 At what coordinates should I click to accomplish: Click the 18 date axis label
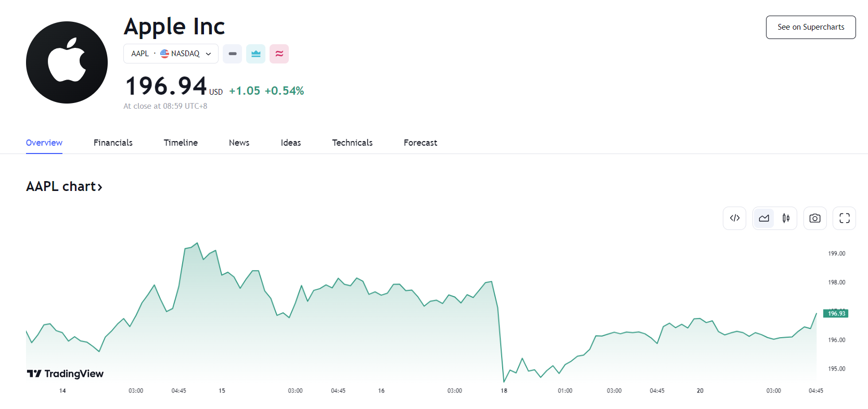pyautogui.click(x=504, y=391)
